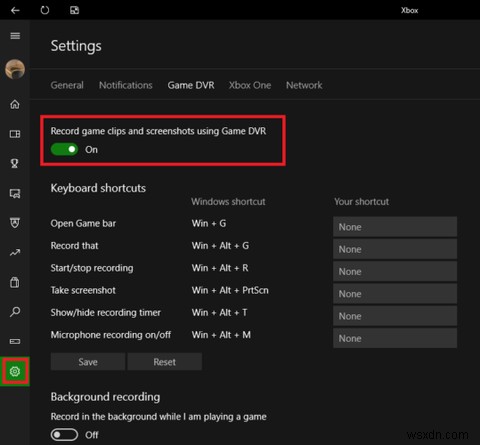Open Achievements trophy icon in sidebar
This screenshot has height=445, width=480.
coord(15,163)
